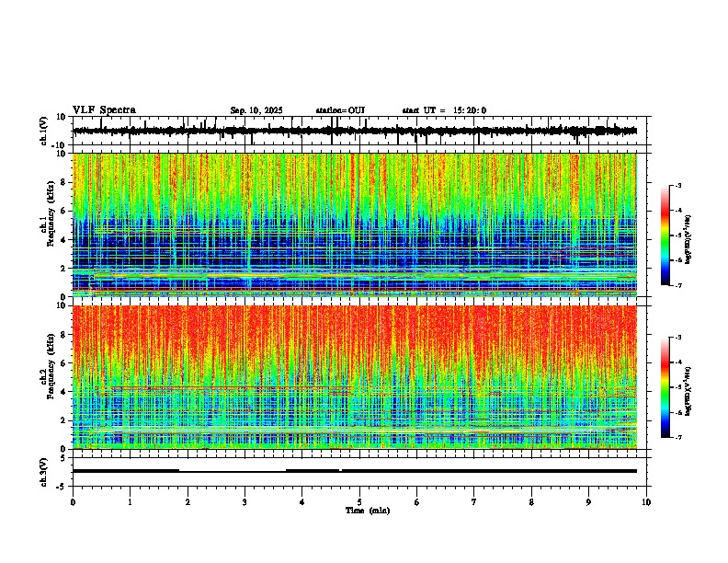Click time axis tick label "8"
This screenshot has height=563, width=728.
click(531, 502)
